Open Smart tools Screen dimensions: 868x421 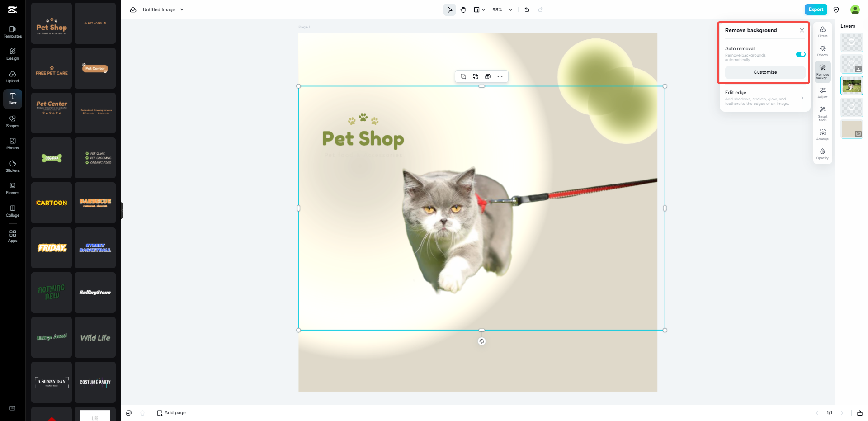[x=823, y=114]
